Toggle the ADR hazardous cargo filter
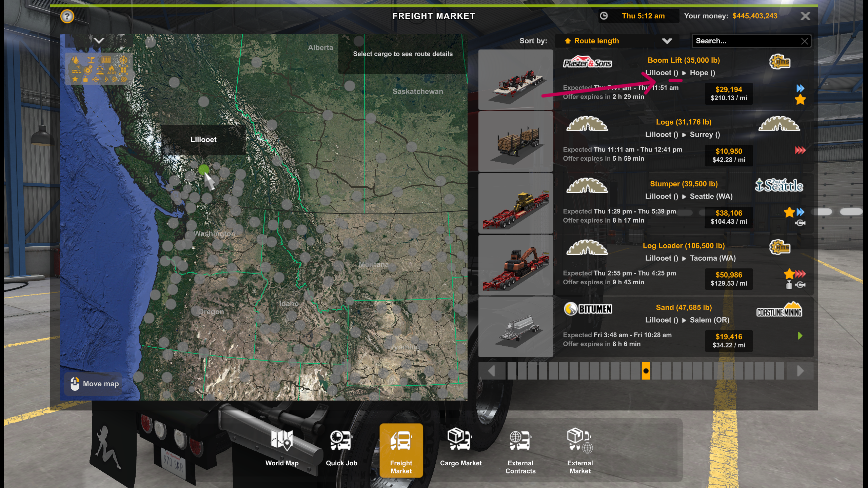This screenshot has height=488, width=868. (x=112, y=70)
